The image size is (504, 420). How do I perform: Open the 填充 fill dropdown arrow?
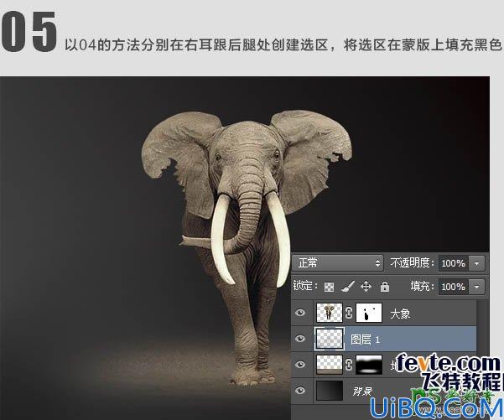point(476,287)
